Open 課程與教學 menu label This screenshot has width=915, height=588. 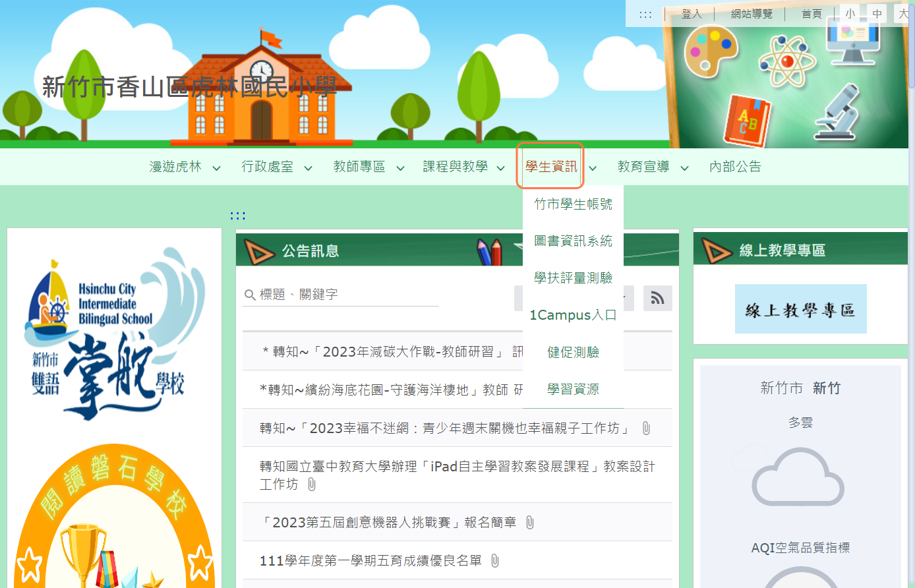(456, 167)
